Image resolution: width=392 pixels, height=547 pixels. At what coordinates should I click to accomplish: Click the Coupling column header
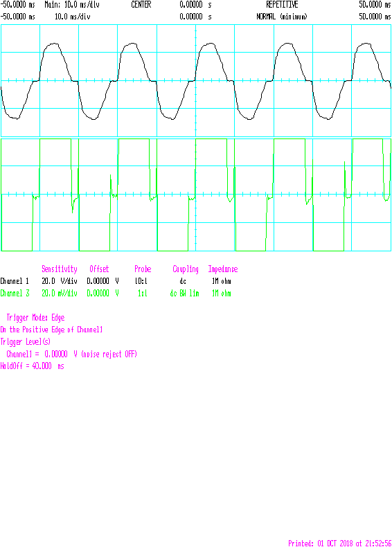[186, 269]
